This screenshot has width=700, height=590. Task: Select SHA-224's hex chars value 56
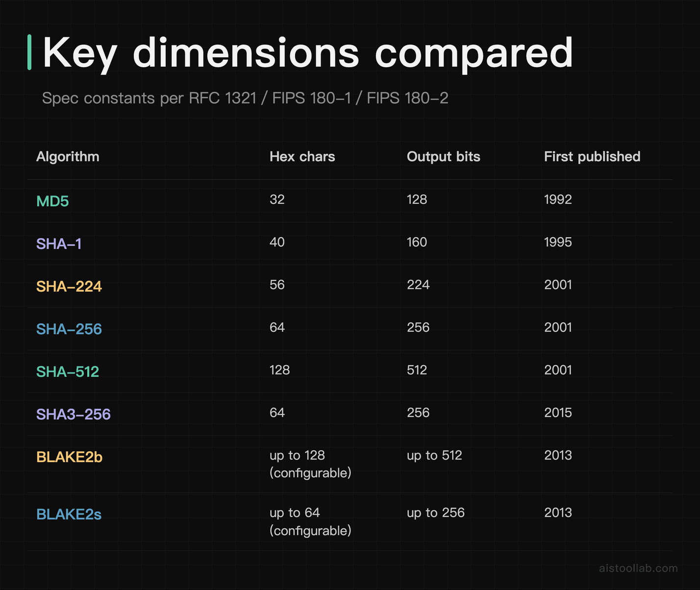point(277,285)
